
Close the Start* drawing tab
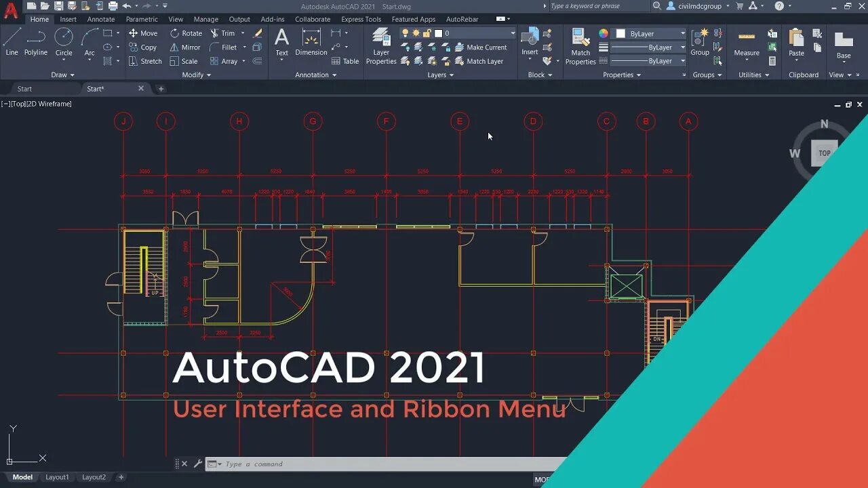141,88
